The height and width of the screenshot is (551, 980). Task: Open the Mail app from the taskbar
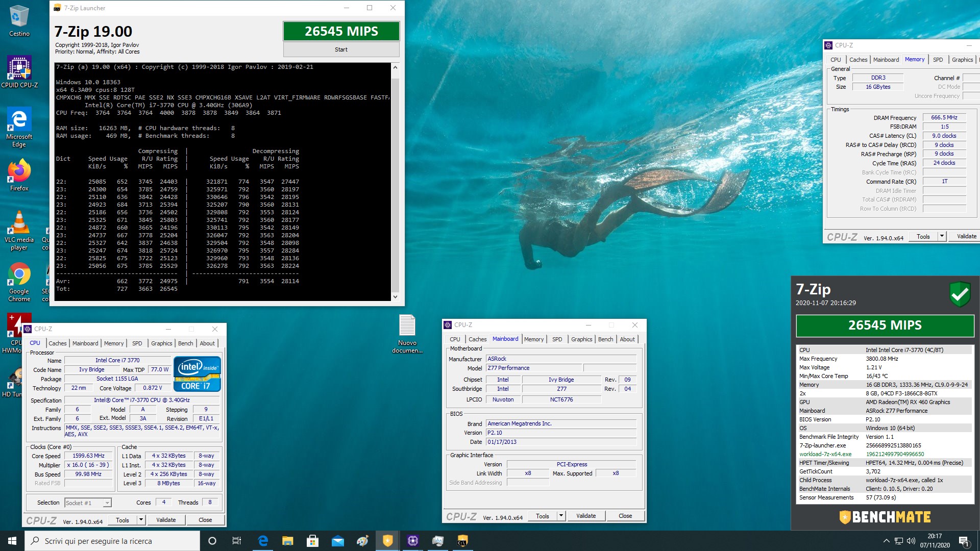click(x=338, y=541)
